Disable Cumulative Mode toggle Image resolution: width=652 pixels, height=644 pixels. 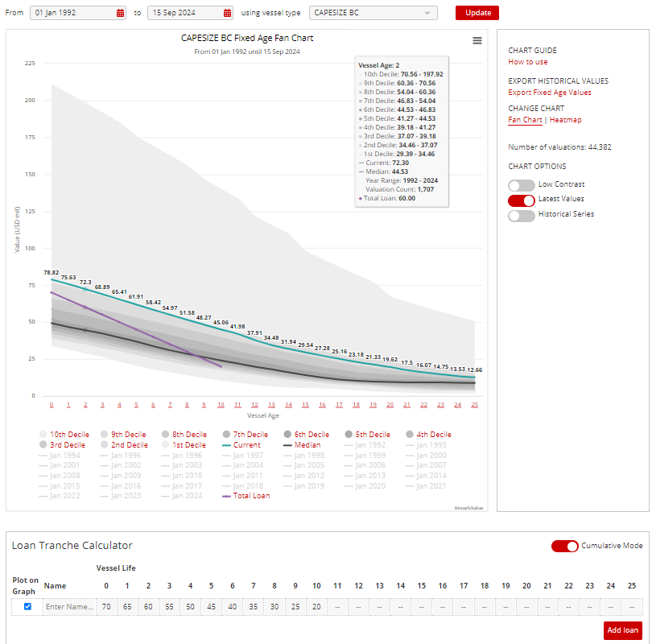coord(564,546)
